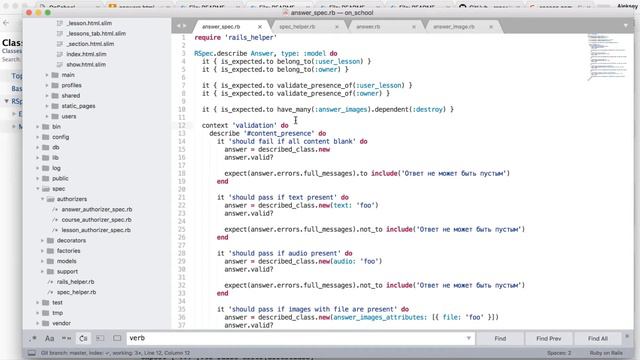The width and height of the screenshot is (640, 360).
Task: Toggle search in selection
Action: pos(100,338)
